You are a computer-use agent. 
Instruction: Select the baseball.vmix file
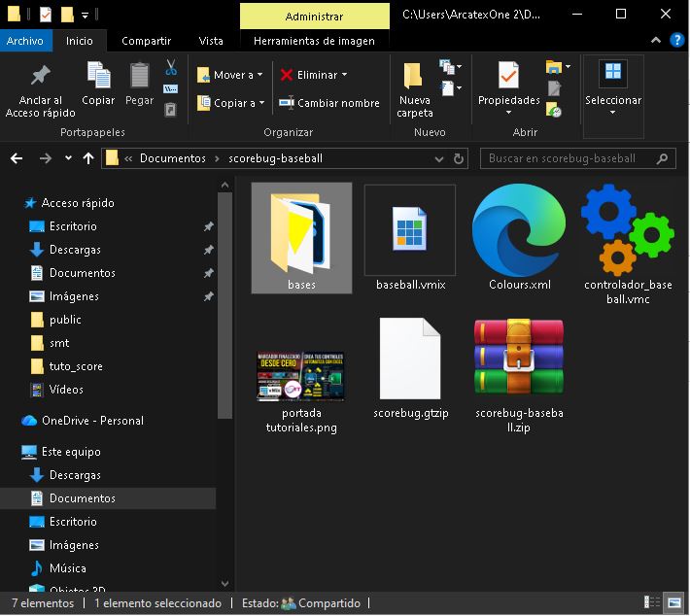pos(410,238)
